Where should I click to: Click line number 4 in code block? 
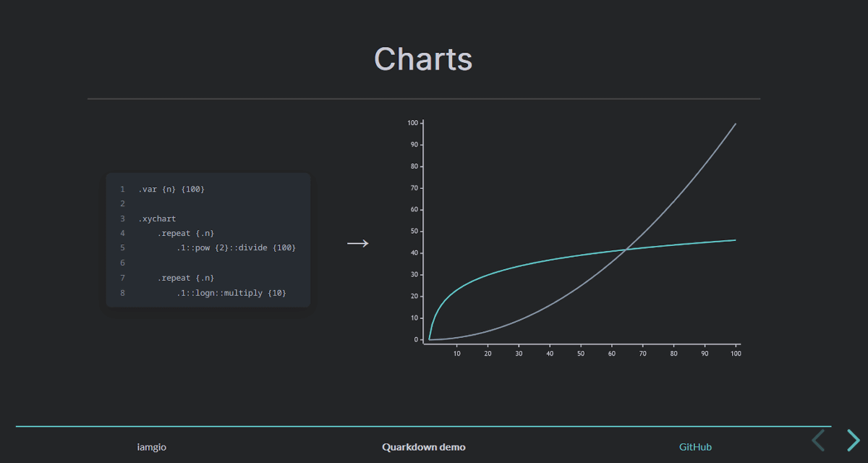(x=123, y=233)
